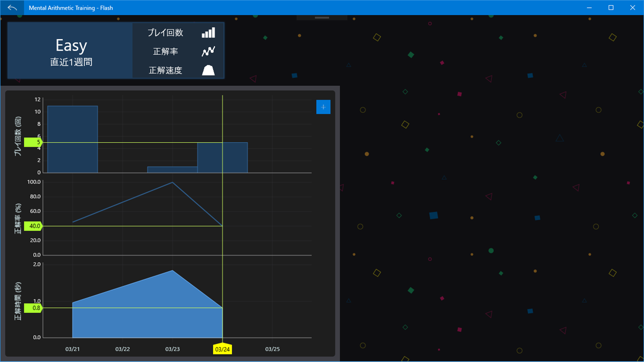Select the 正解速度 bell curve icon

pos(209,70)
